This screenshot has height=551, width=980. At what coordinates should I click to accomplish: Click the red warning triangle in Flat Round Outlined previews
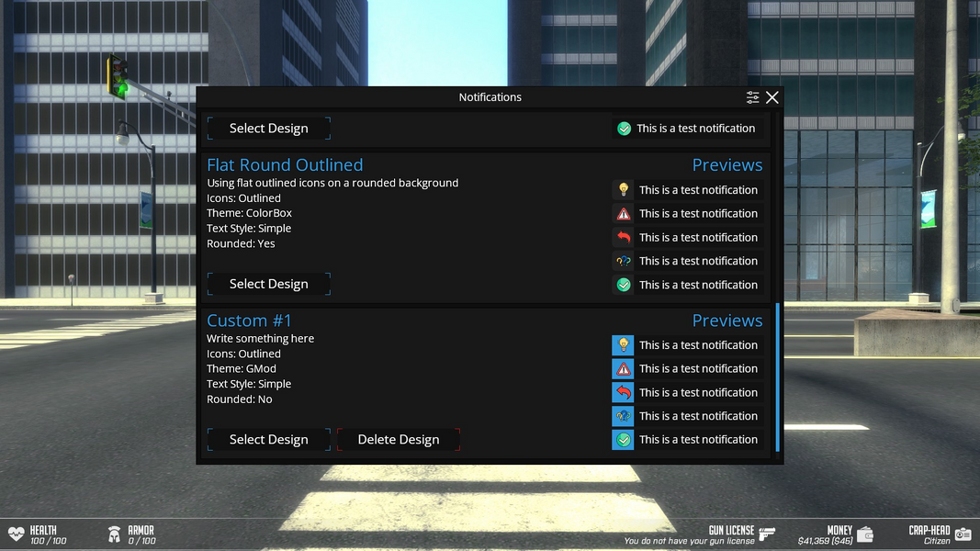pos(624,214)
